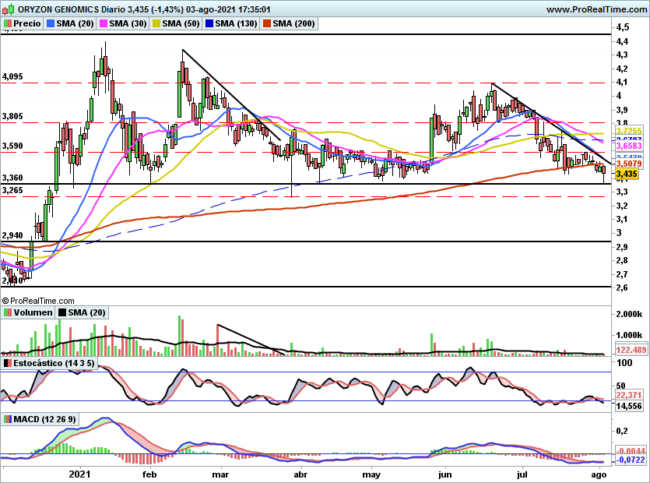
Task: Select the yellow SMA (50) legend entry
Action: point(176,24)
